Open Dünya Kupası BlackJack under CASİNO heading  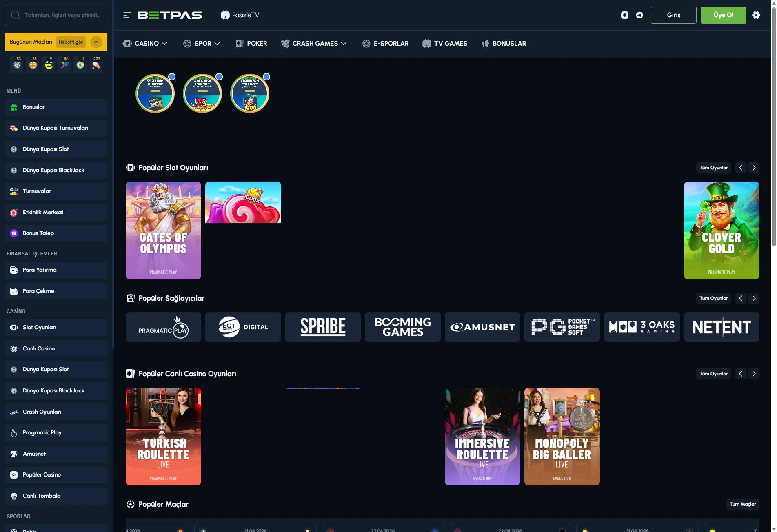tap(56, 391)
